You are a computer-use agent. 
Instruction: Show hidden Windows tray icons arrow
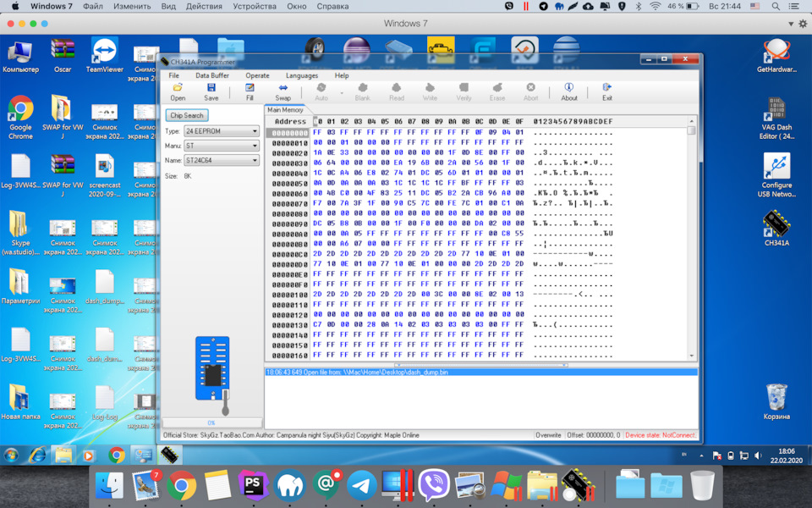coord(701,456)
